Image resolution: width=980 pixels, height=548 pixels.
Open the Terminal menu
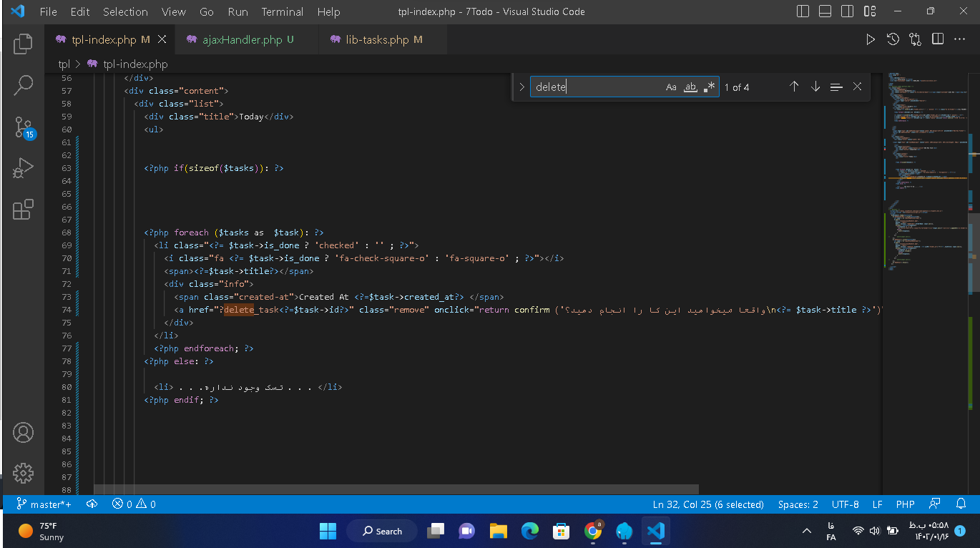pos(283,11)
